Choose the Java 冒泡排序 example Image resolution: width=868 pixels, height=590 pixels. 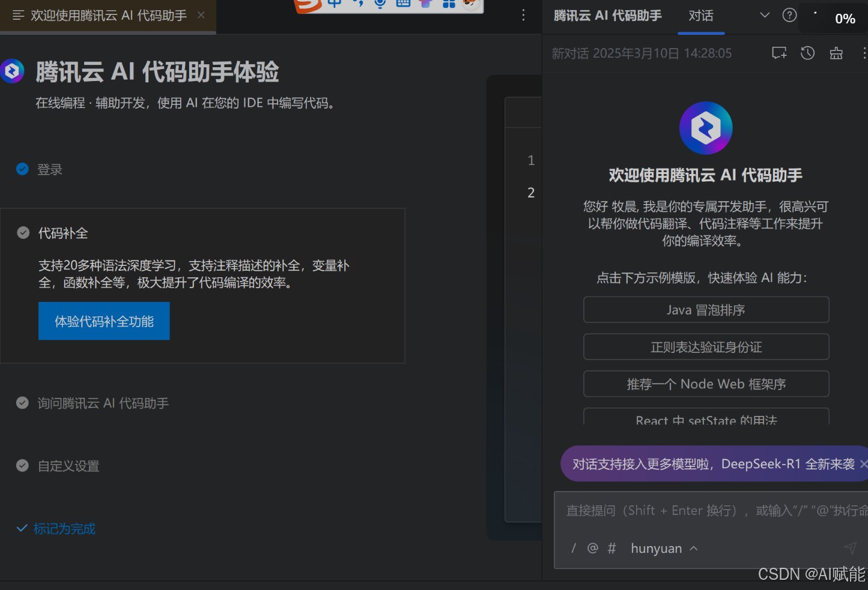point(706,310)
